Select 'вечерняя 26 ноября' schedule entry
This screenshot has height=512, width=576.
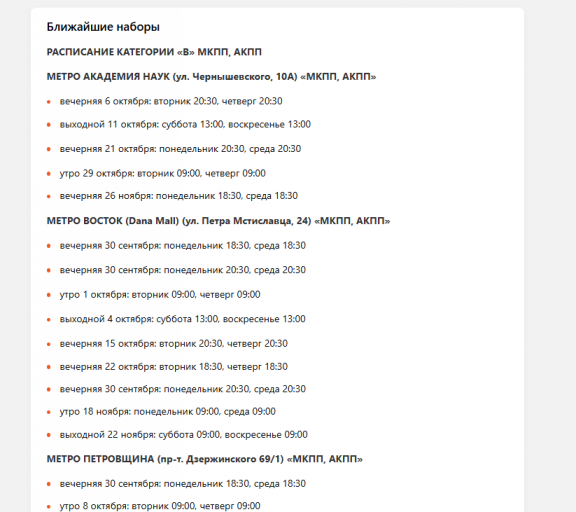click(179, 196)
